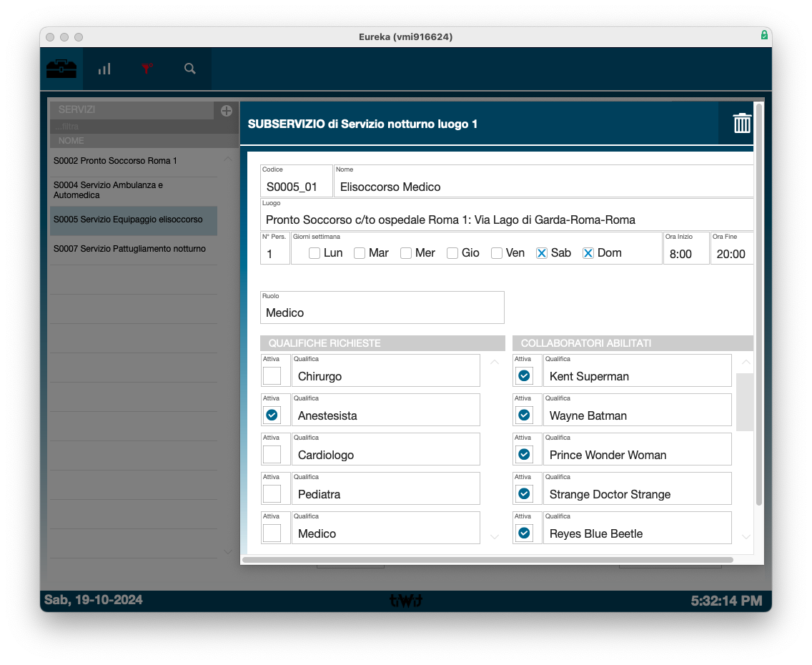Click down arrow of Qualifiche Richieste list

[x=495, y=537]
